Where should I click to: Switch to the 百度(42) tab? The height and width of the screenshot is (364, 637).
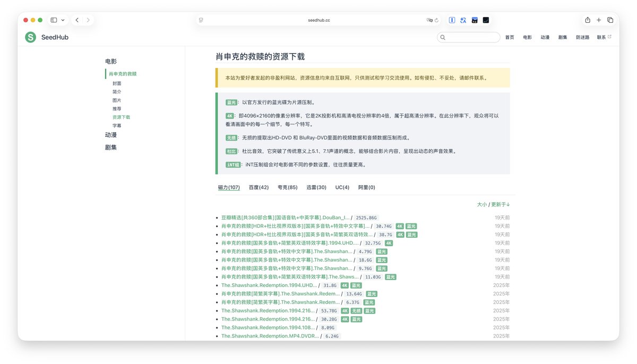(259, 187)
